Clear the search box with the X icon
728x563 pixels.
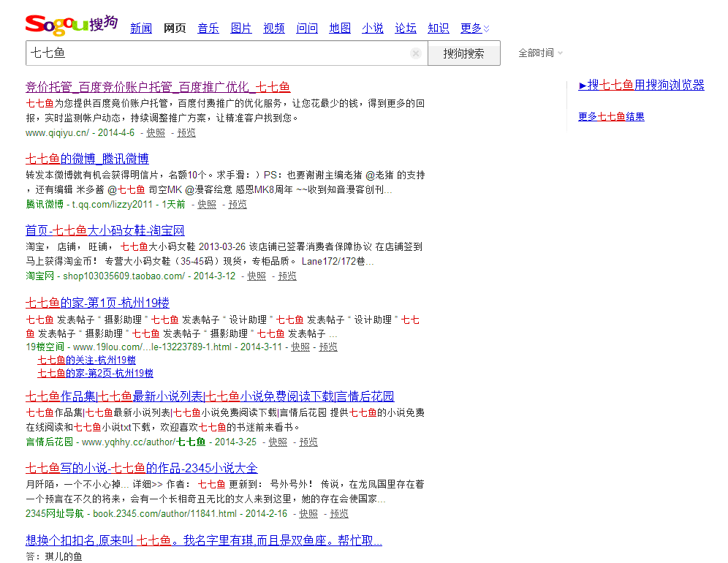click(x=416, y=53)
